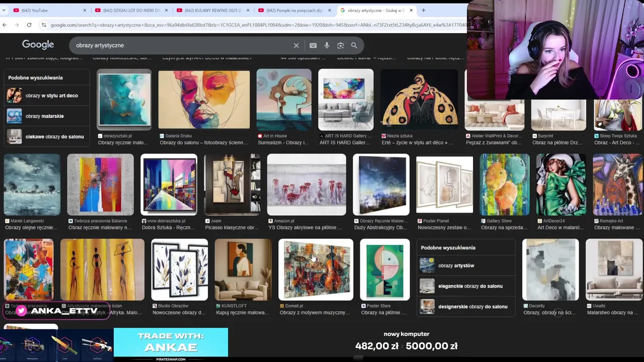Screen dimensions: 644x362
Task: Open ART IS HARD Gallery living room image
Action: point(346,100)
